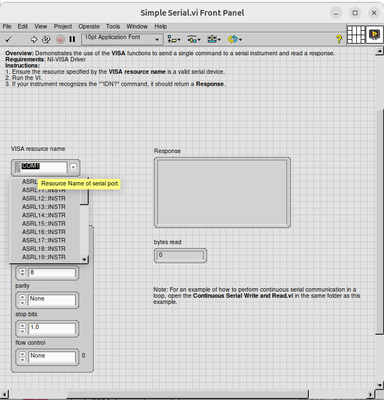This screenshot has height=400, width=384.
Task: Open the Tools menu
Action: 113,26
